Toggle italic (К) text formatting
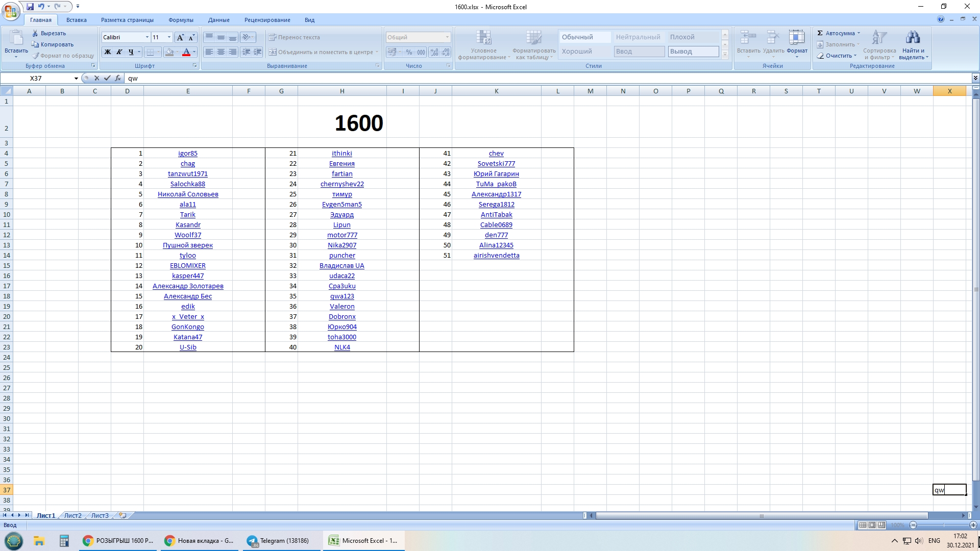The height and width of the screenshot is (551, 980). [119, 52]
